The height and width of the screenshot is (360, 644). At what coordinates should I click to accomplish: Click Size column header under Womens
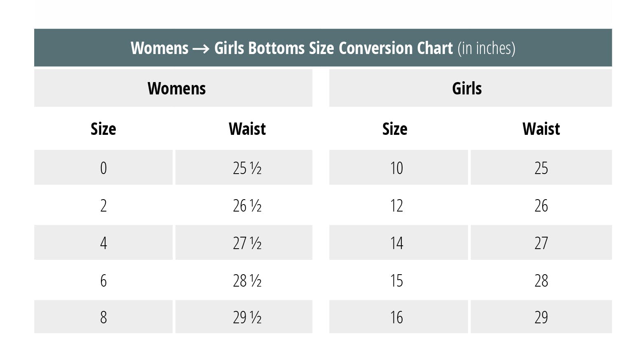(103, 129)
